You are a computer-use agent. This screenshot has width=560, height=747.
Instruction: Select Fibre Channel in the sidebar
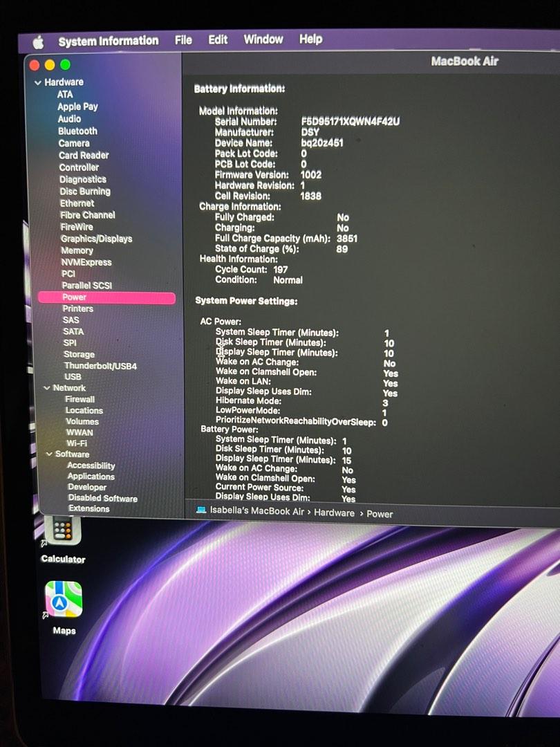tap(88, 215)
